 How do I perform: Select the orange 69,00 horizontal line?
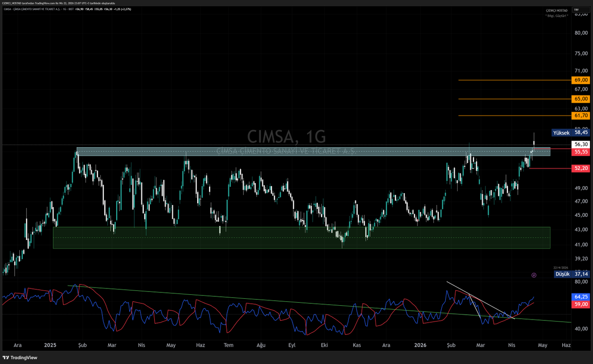click(514, 80)
